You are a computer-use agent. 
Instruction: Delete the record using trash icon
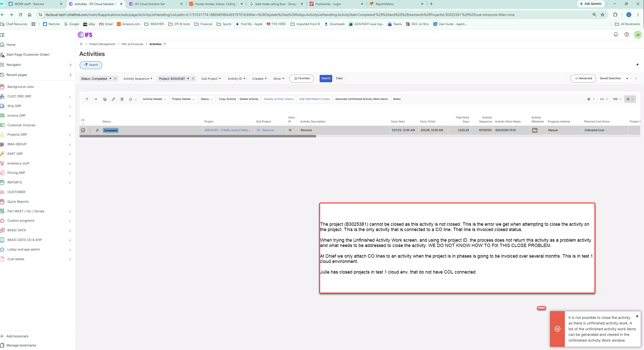[122, 99]
